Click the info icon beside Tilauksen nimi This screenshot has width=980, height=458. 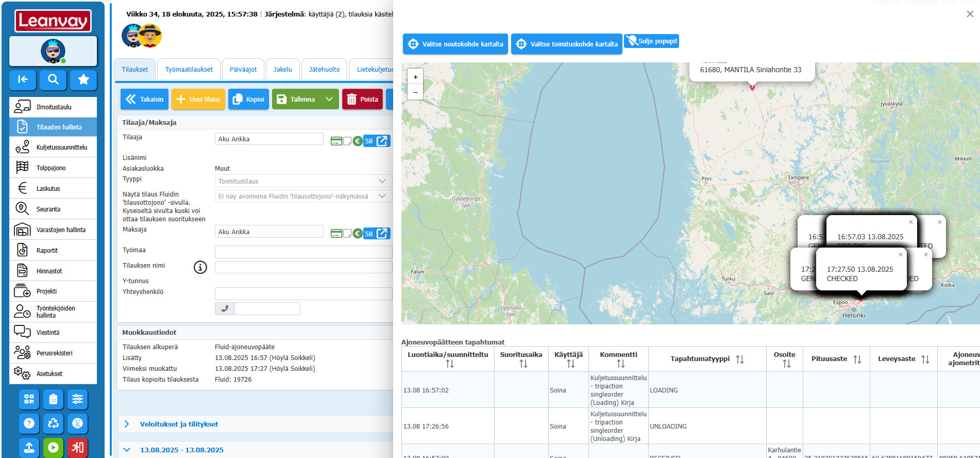(200, 267)
